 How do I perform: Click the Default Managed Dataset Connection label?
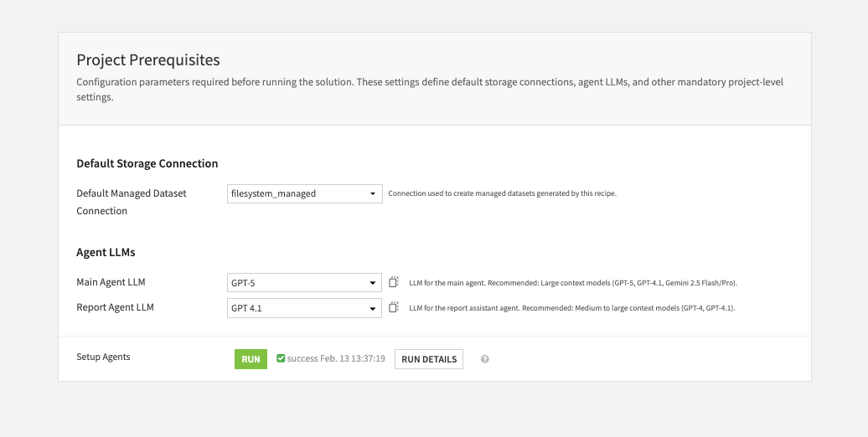click(x=132, y=202)
